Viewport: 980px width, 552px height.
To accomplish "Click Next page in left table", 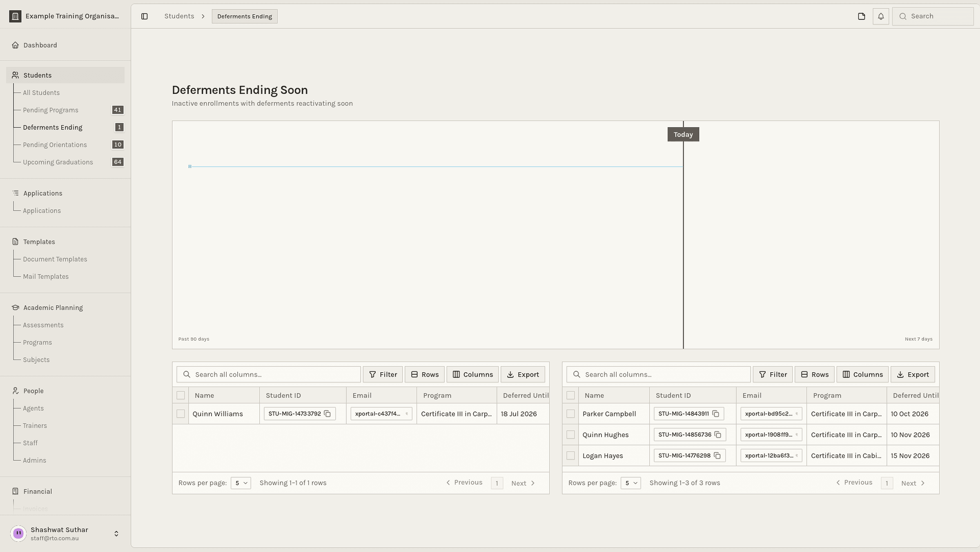I will pyautogui.click(x=523, y=483).
